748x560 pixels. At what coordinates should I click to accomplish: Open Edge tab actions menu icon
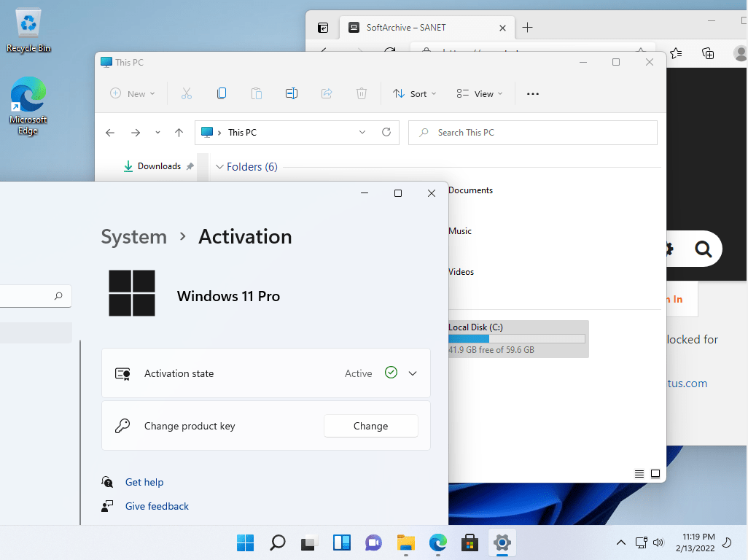click(323, 28)
